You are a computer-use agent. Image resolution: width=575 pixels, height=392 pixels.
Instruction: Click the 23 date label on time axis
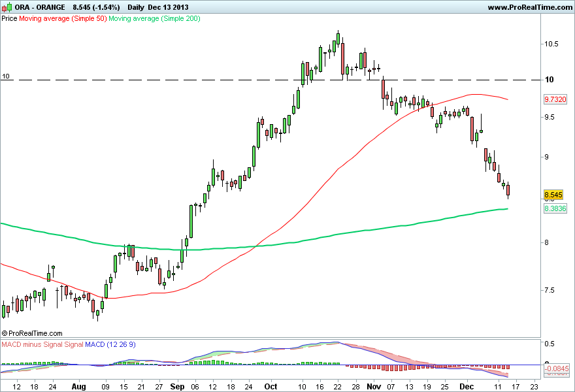point(534,387)
